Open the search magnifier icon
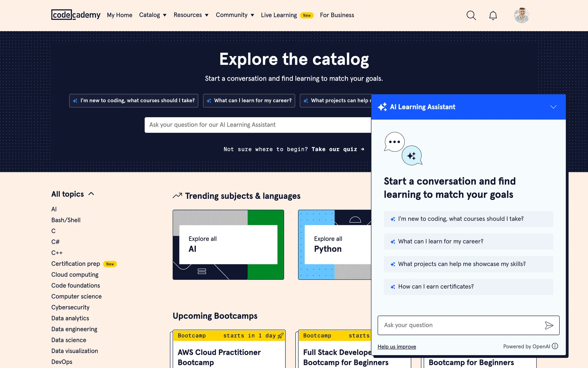The image size is (588, 368). pyautogui.click(x=471, y=15)
